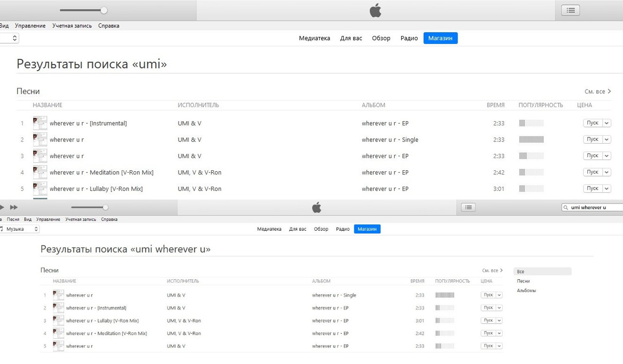Image resolution: width=623 pixels, height=364 pixels.
Task: Switch to Медиатека tab in «umi wherever u» window
Action: click(x=269, y=229)
